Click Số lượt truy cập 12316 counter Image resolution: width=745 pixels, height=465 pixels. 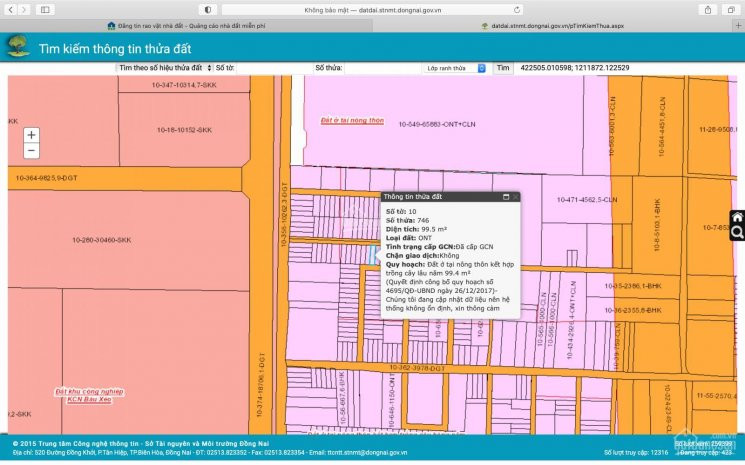636,453
